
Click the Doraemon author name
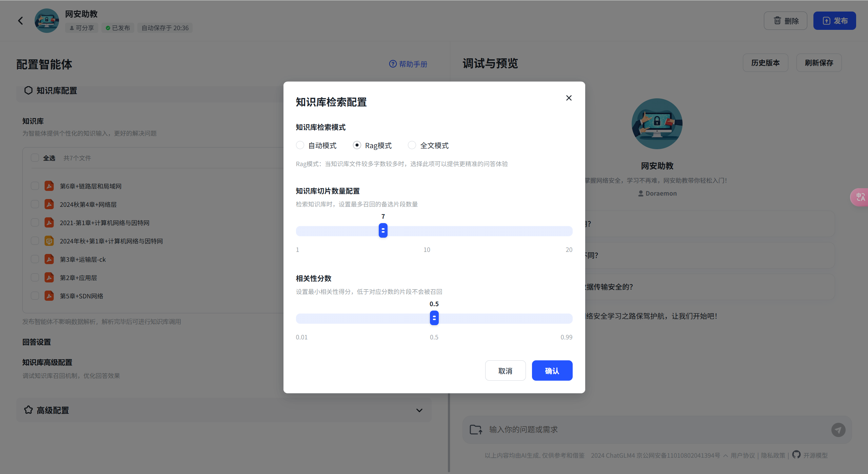[x=661, y=193]
